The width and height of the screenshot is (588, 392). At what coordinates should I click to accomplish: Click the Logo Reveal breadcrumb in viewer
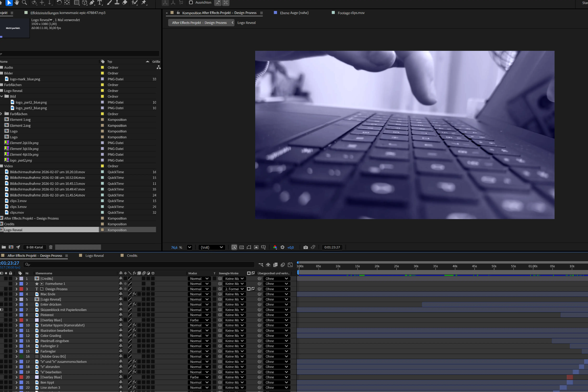click(x=246, y=23)
